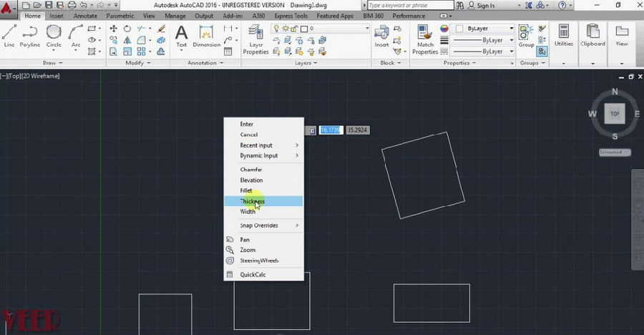
Task: Select the Text annotation tool
Action: pyautogui.click(x=181, y=37)
